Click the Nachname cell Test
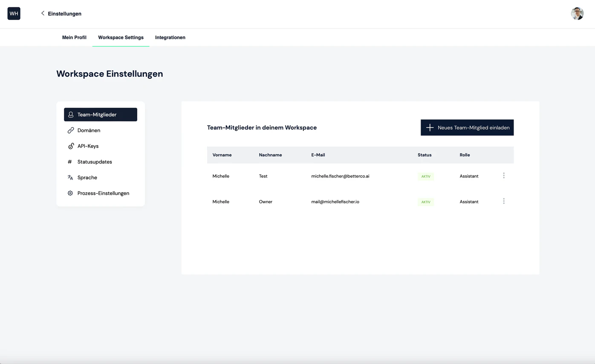 [263, 176]
